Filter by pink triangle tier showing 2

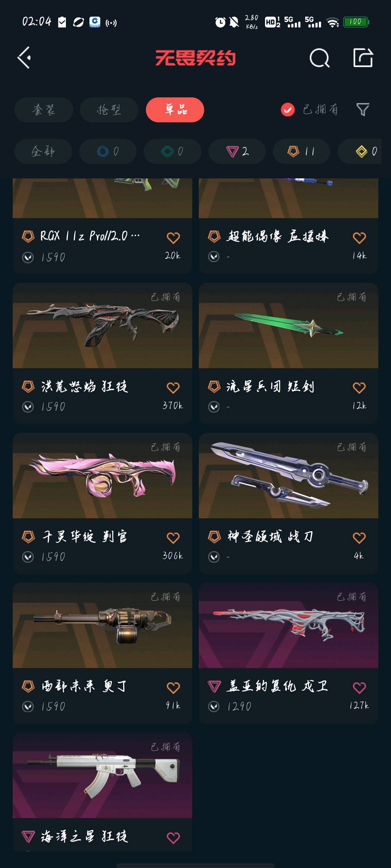[237, 151]
